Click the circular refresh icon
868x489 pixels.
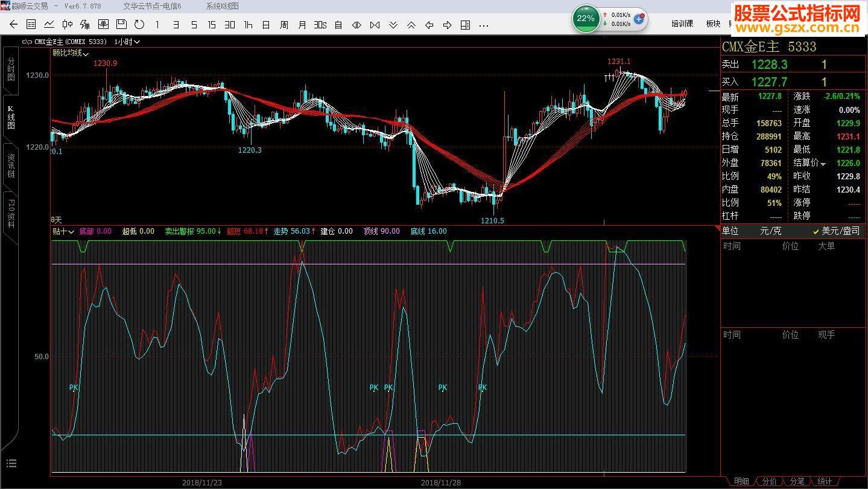point(139,25)
